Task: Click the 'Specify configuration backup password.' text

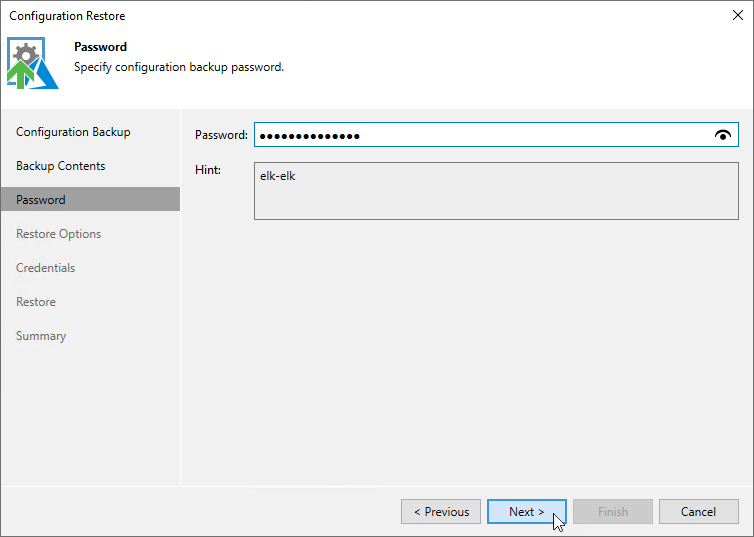Action: [179, 67]
